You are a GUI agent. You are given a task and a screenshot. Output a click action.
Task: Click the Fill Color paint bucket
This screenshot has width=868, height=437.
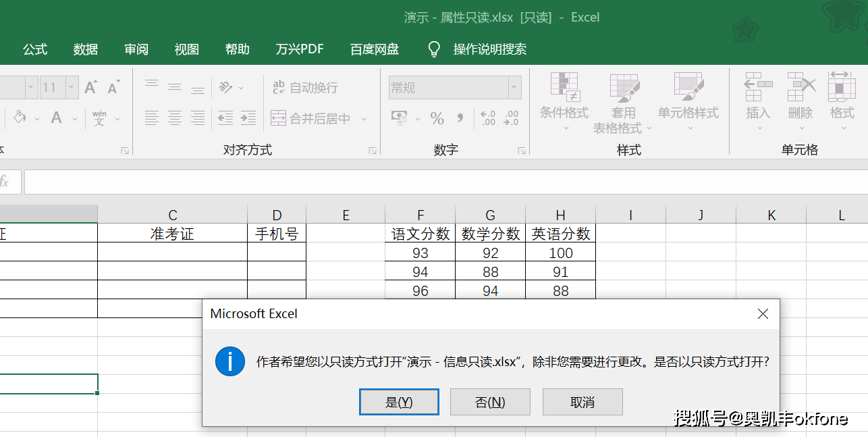[x=19, y=118]
